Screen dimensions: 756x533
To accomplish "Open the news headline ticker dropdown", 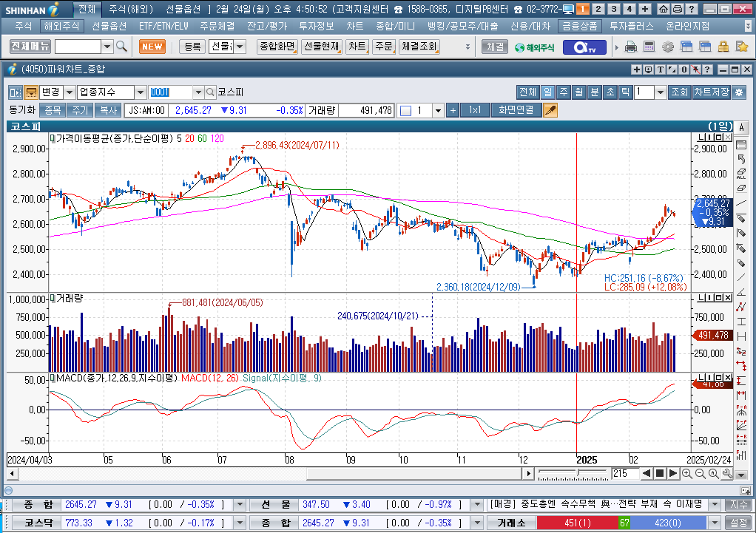I will (x=715, y=505).
